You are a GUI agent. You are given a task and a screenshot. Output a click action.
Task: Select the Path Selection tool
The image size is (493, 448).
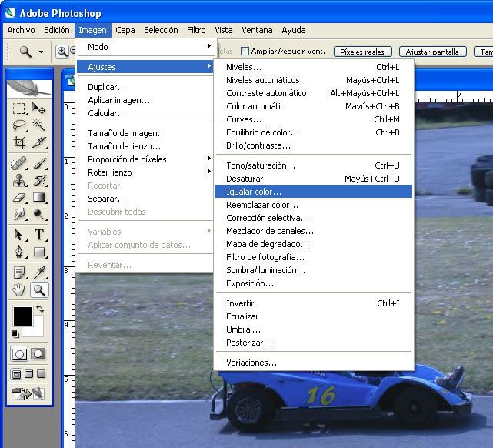pyautogui.click(x=19, y=235)
